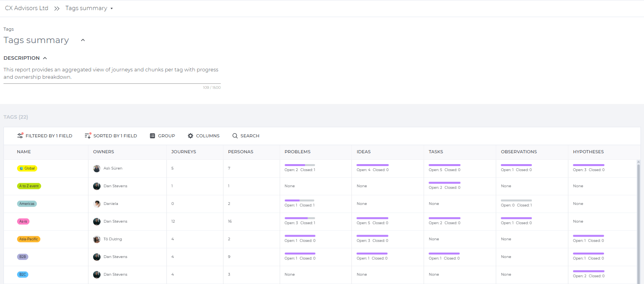Click Dan Stevens' avatar in B2B row
This screenshot has height=284, width=644.
coord(97,257)
